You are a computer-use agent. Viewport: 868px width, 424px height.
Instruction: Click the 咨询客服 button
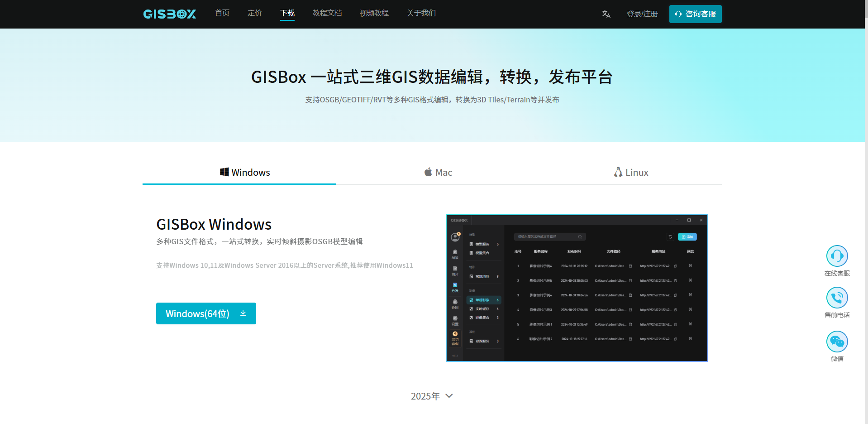[x=696, y=14]
